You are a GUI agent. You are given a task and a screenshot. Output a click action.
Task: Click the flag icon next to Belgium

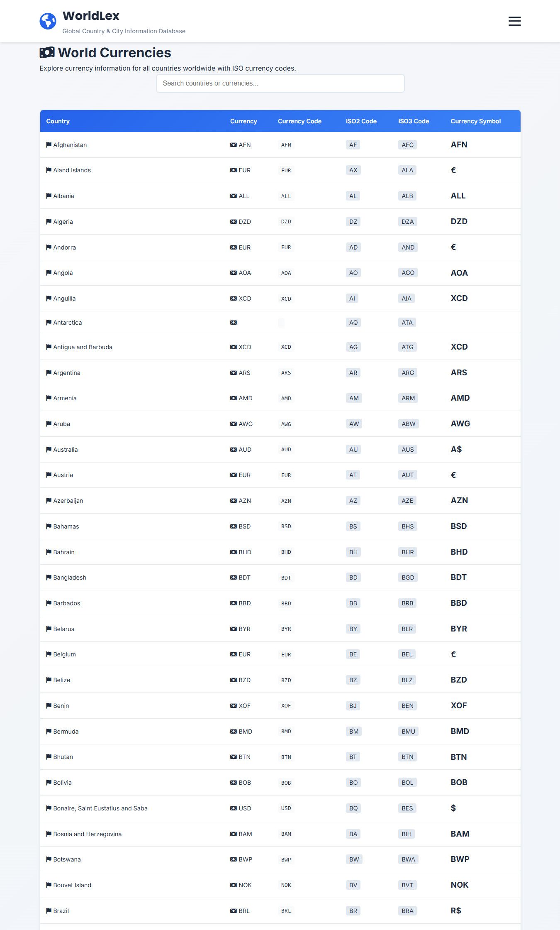[49, 654]
